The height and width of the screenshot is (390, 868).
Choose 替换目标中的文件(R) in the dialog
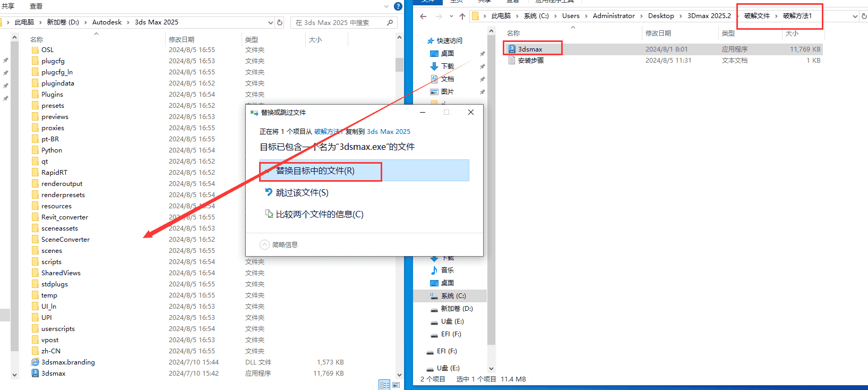(x=364, y=171)
